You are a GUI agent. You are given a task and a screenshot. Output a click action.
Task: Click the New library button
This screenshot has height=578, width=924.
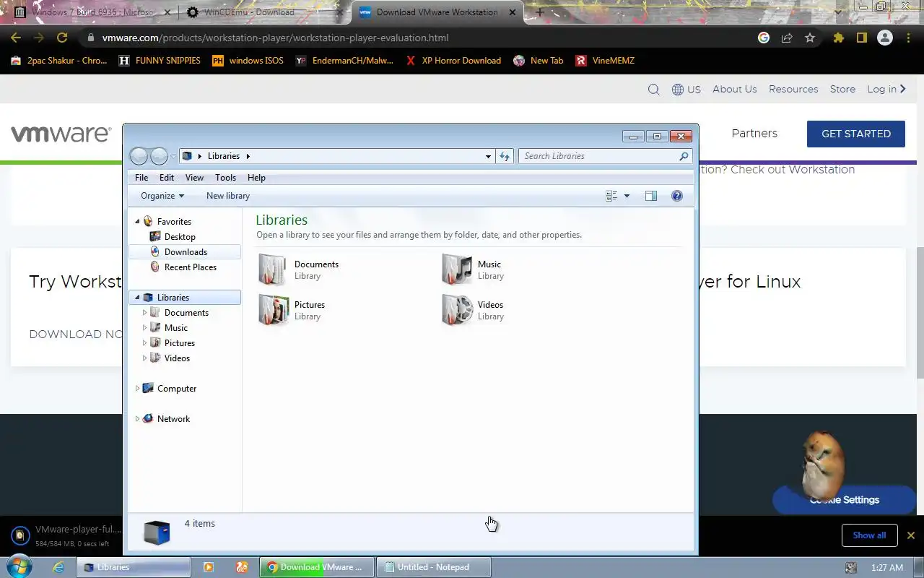click(228, 196)
